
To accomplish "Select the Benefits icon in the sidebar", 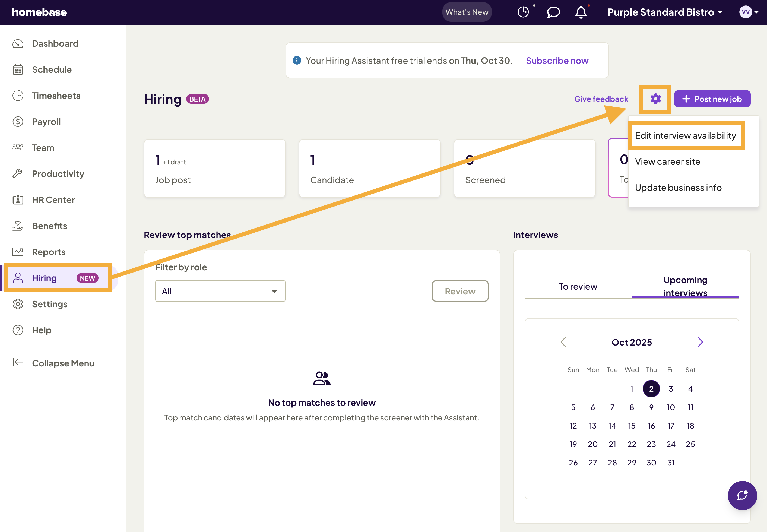I will coord(18,226).
